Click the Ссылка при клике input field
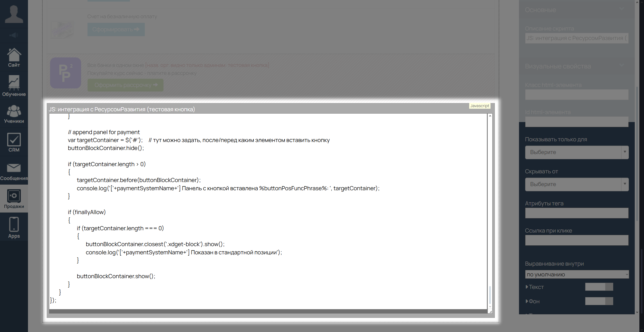 click(x=576, y=240)
